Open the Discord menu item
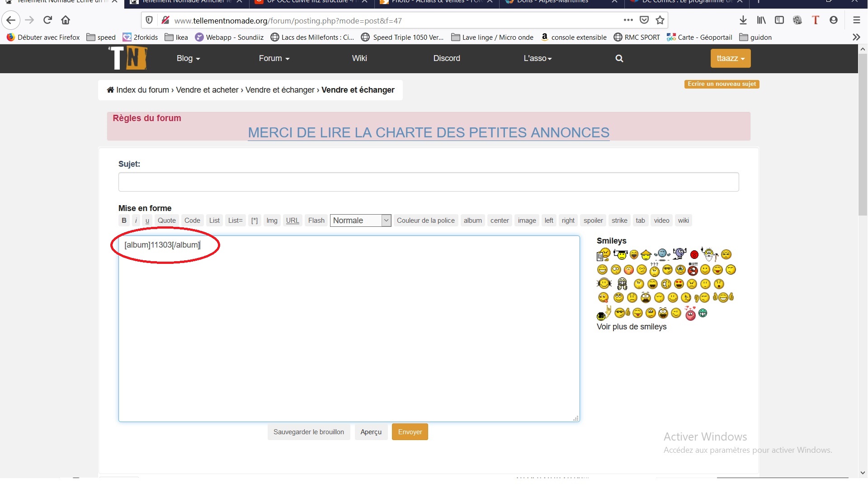Screen dimensions: 868x488 pos(446,58)
